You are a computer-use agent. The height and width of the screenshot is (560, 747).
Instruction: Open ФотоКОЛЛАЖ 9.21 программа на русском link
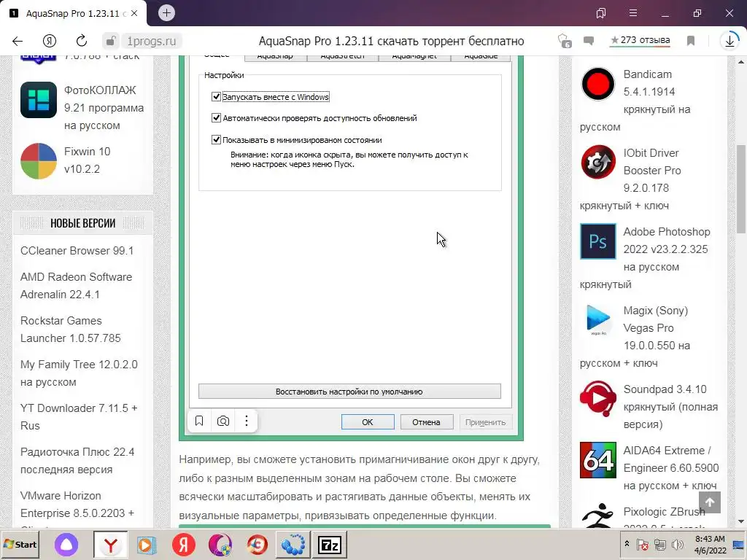[104, 108]
